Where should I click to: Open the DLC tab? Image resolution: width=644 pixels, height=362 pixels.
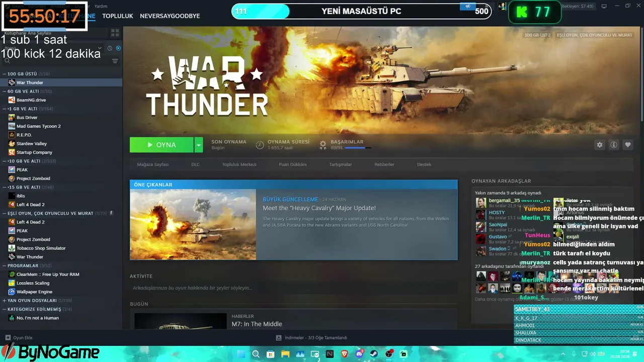(195, 164)
